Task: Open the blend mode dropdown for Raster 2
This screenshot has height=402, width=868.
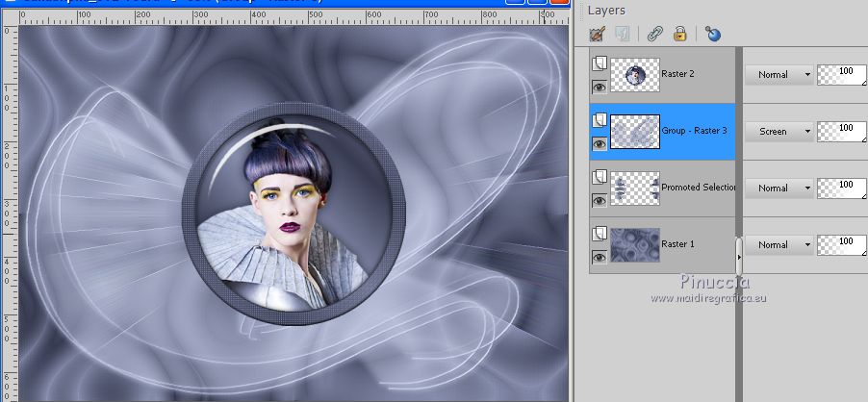Action: coord(779,74)
